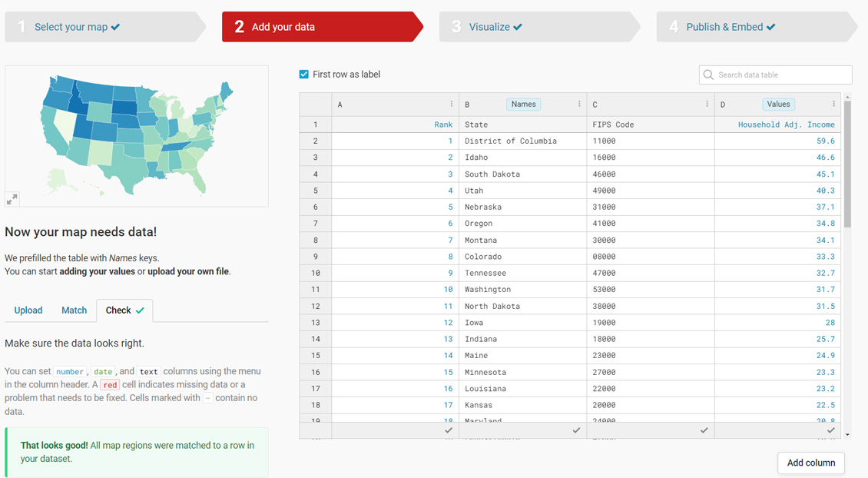This screenshot has height=478, width=868.
Task: Expand the map preview with fullscreen icon
Action: coord(12,199)
